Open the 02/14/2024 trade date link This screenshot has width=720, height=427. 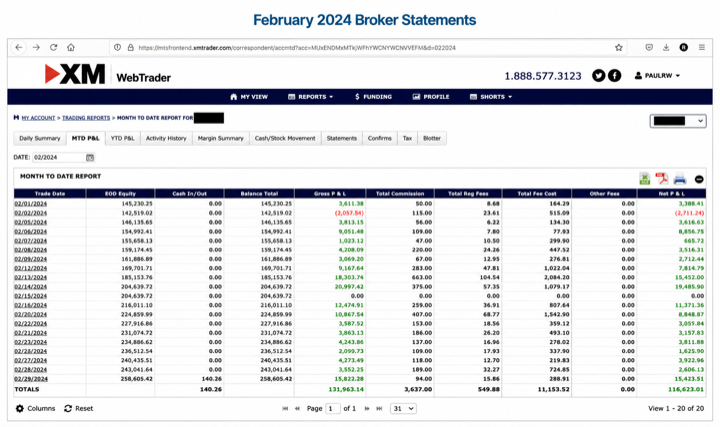click(31, 287)
